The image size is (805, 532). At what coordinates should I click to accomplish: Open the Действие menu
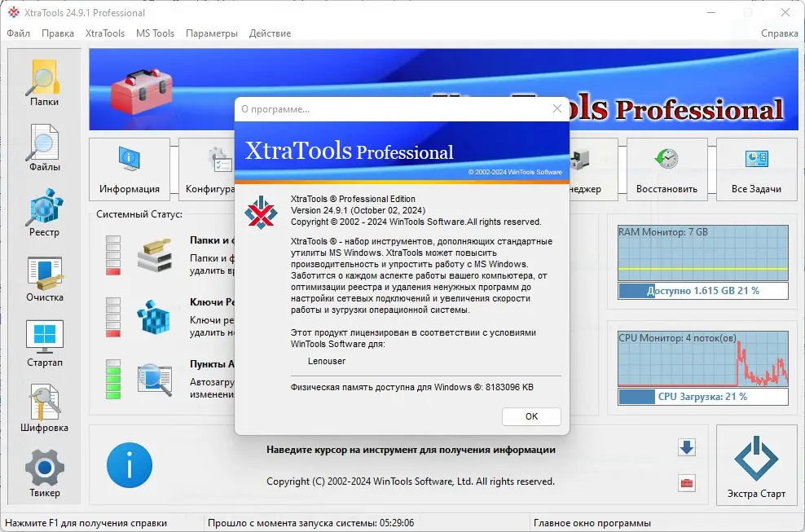[270, 33]
